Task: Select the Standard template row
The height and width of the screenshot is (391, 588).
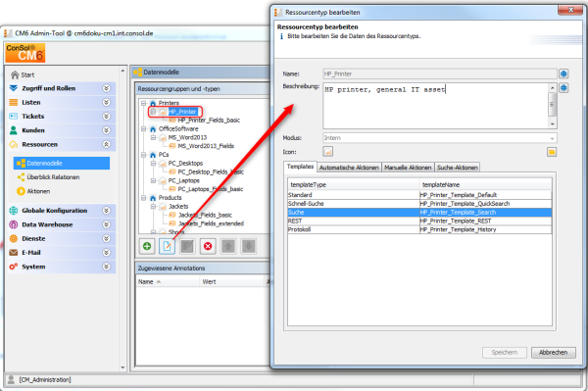Action: [420, 195]
